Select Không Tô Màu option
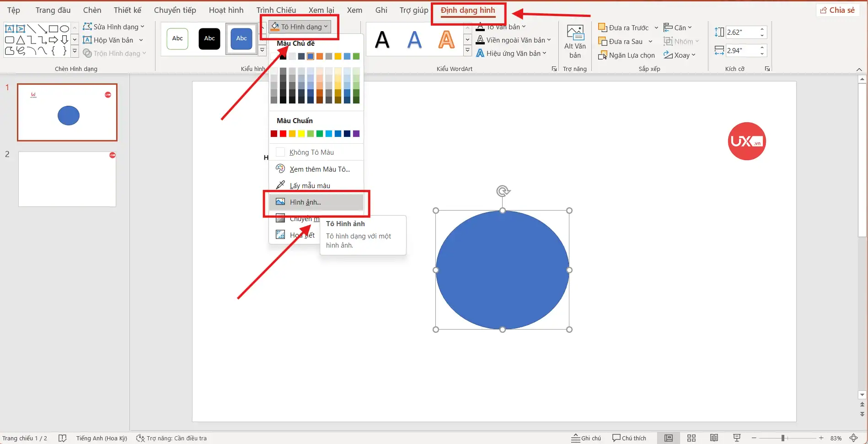868x444 pixels. [x=316, y=152]
